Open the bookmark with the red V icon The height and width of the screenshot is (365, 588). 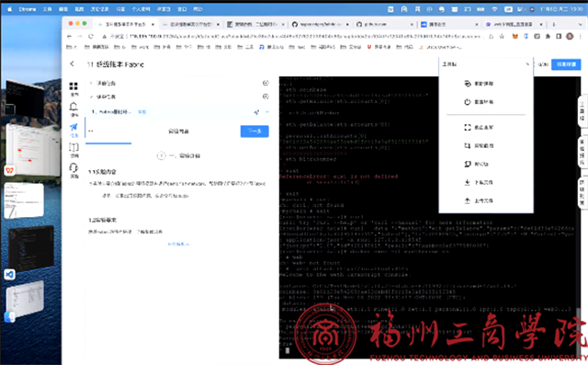pos(379,47)
